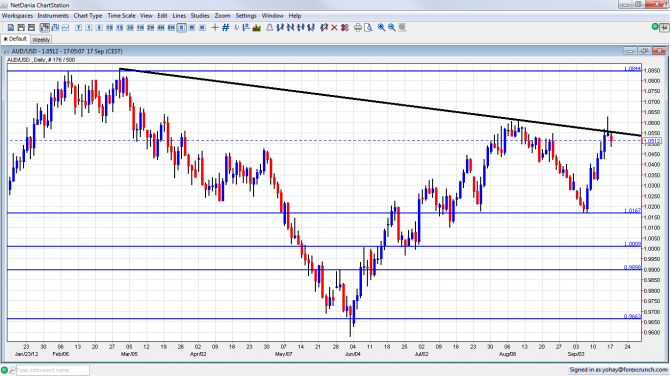The height and width of the screenshot is (376, 670).
Task: Open the Zoom menu
Action: 223,15
